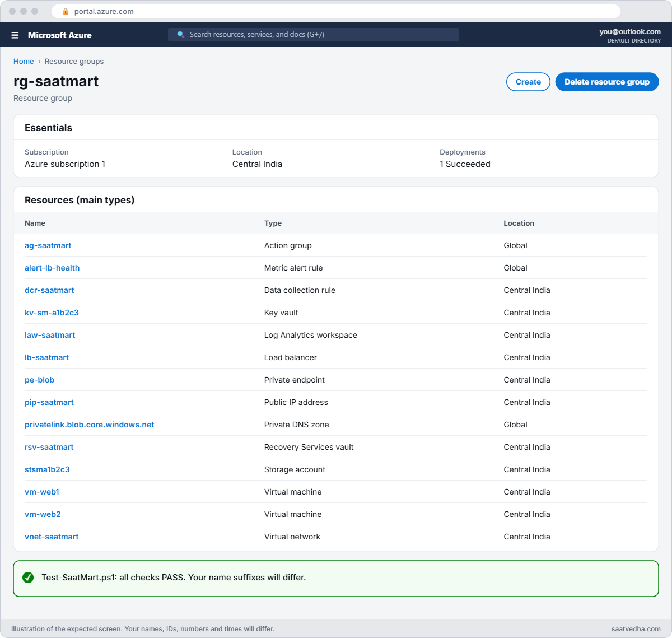The height and width of the screenshot is (638, 672).
Task: Click the 'Storage account' type cell
Action: tap(295, 469)
